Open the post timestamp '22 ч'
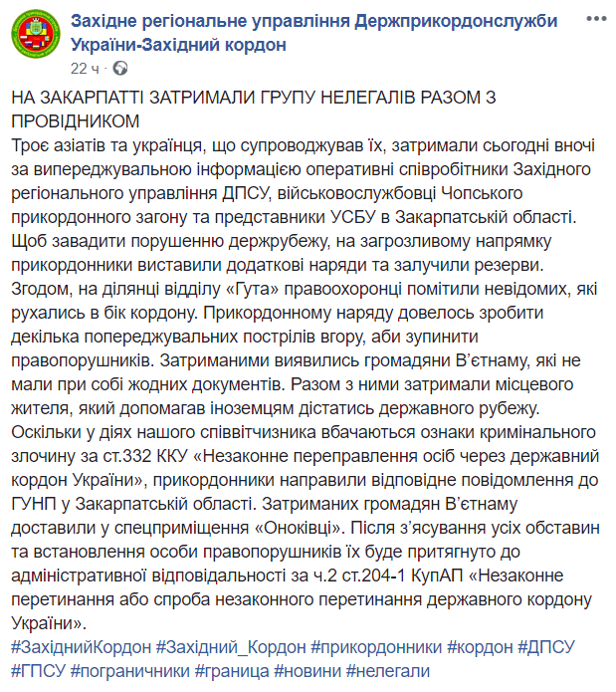 pyautogui.click(x=86, y=69)
